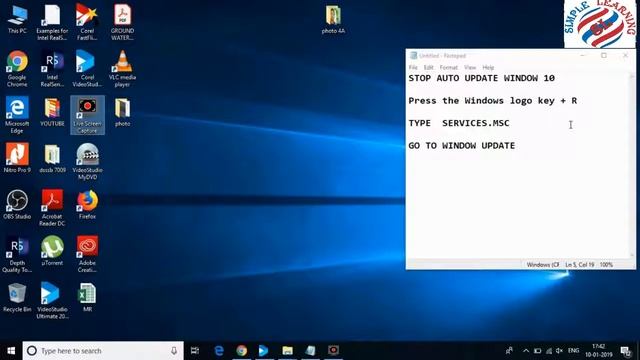Open MR Excel file on desktop
The width and height of the screenshot is (640, 360).
point(87,298)
